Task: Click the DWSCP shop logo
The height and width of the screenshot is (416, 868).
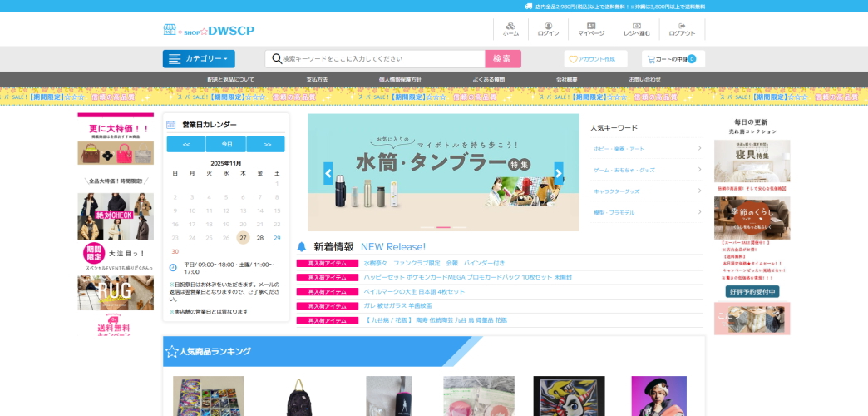Action: tap(209, 30)
